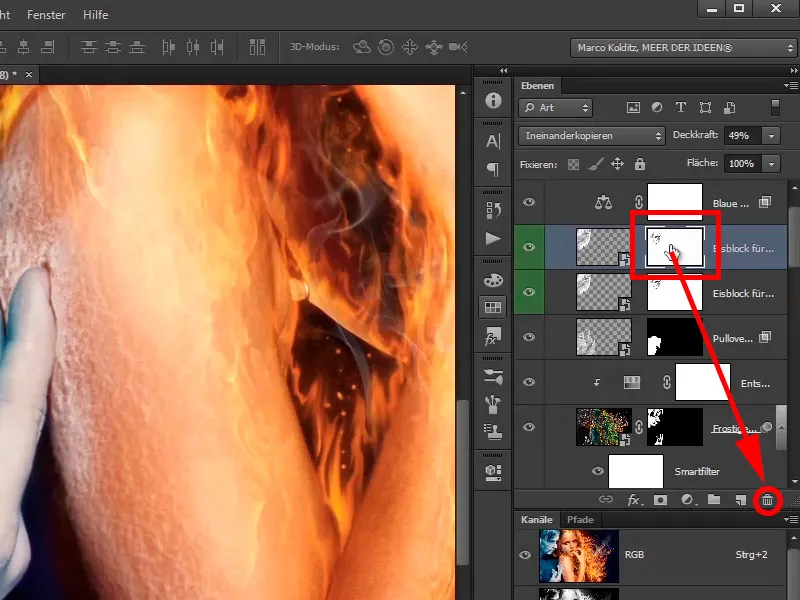Open the Hilfe menu
Image resolution: width=800 pixels, height=600 pixels.
click(x=95, y=15)
